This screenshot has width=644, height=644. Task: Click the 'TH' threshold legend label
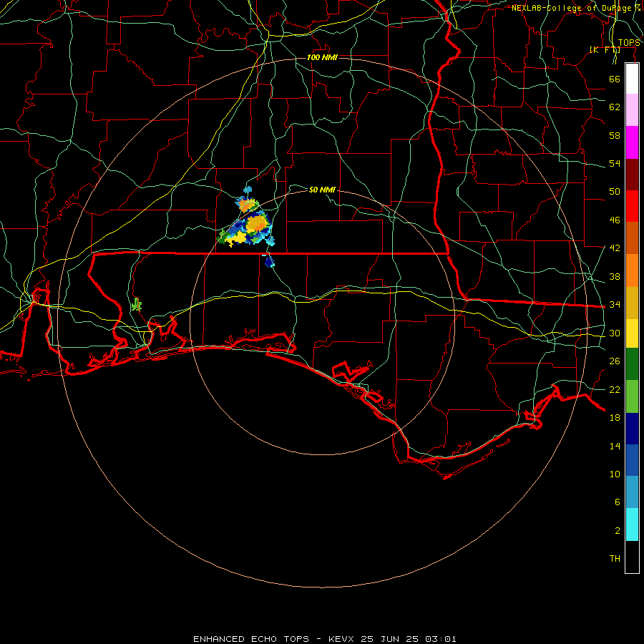(x=615, y=559)
